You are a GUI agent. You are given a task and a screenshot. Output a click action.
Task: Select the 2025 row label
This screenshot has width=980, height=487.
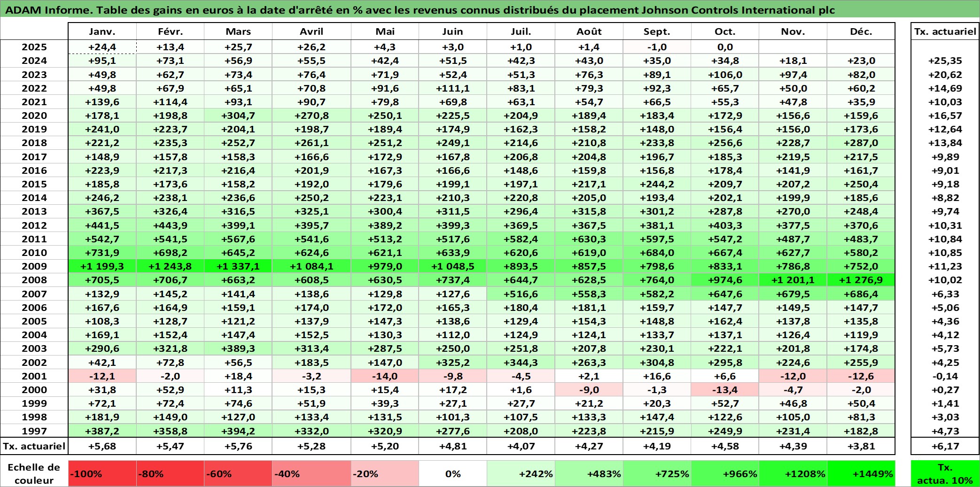tap(34, 47)
